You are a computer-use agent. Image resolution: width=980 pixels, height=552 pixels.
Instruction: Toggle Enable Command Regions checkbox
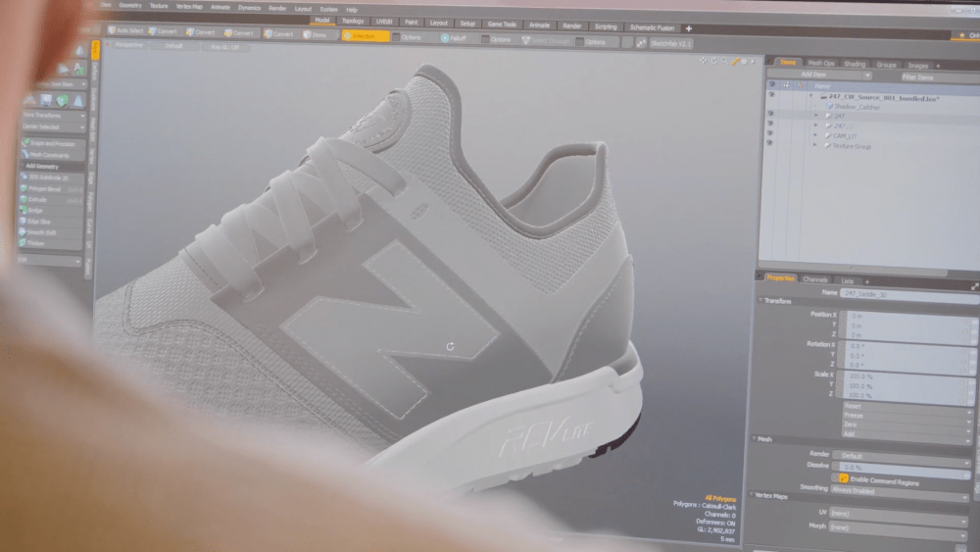pos(843,478)
